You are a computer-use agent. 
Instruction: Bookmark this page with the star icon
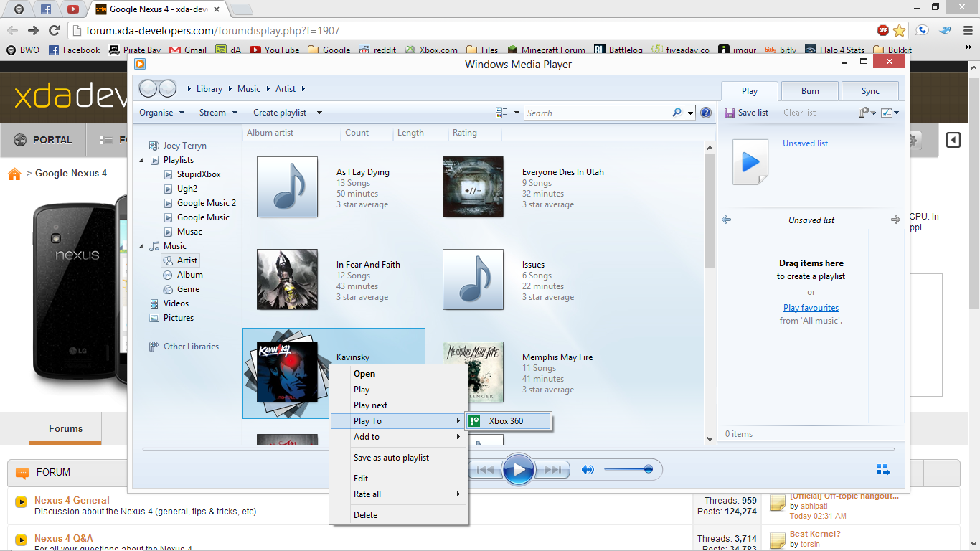(x=899, y=31)
